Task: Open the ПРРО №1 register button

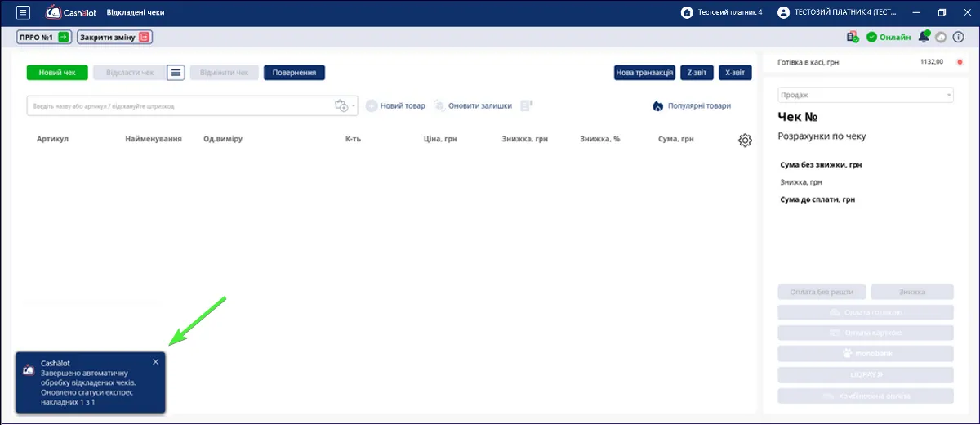Action: click(x=44, y=38)
